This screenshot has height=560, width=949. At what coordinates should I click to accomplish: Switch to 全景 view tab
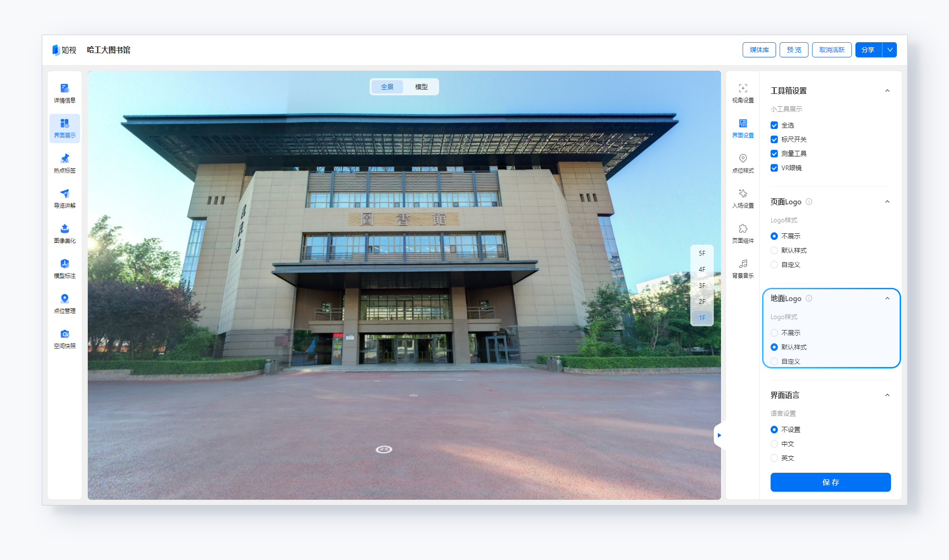[387, 87]
